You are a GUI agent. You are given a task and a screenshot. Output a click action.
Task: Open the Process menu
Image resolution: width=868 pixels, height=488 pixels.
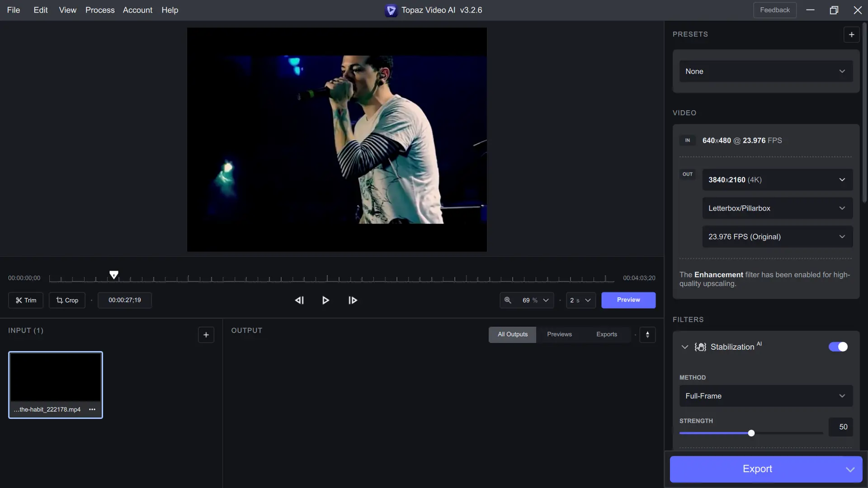coord(100,10)
